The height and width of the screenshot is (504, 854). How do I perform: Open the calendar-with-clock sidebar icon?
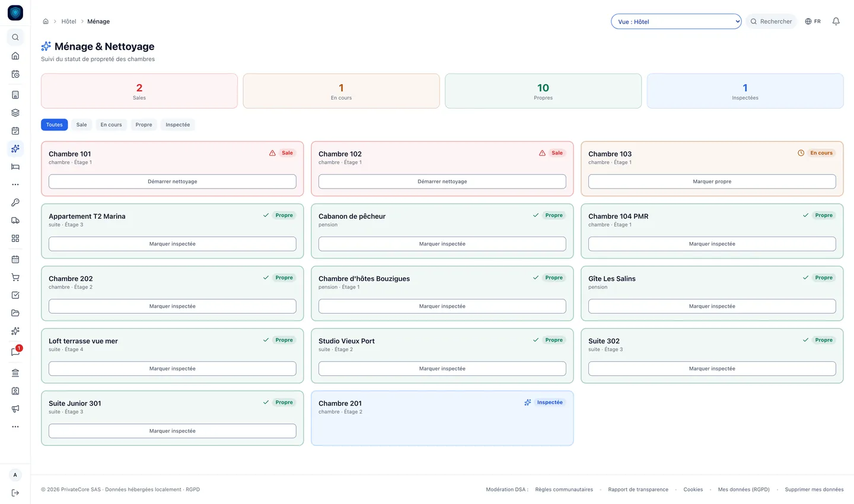pos(15,74)
